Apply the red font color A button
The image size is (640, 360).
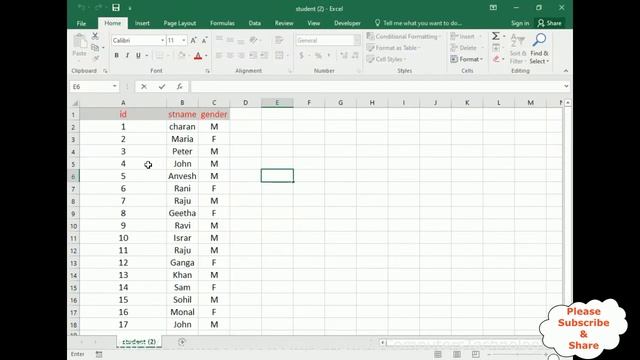[198, 56]
